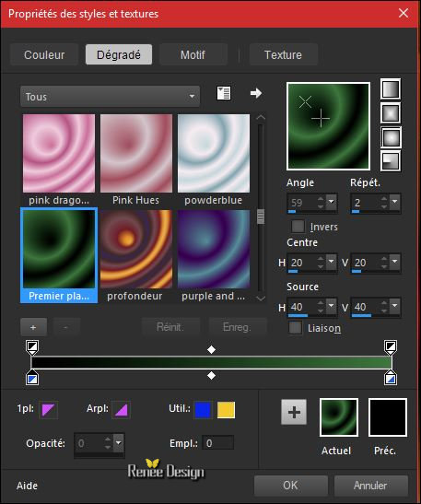Add current gradient to swatches with plus
The height and width of the screenshot is (504, 421).
pyautogui.click(x=294, y=412)
